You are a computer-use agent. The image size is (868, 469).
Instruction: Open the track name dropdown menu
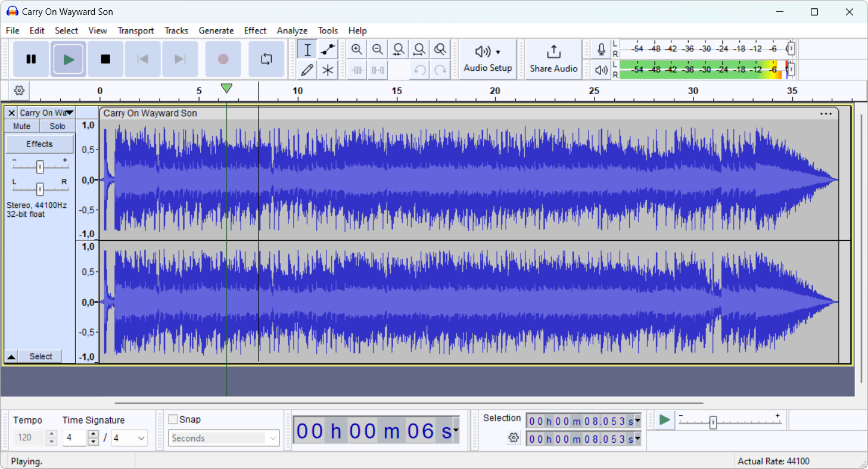point(69,113)
